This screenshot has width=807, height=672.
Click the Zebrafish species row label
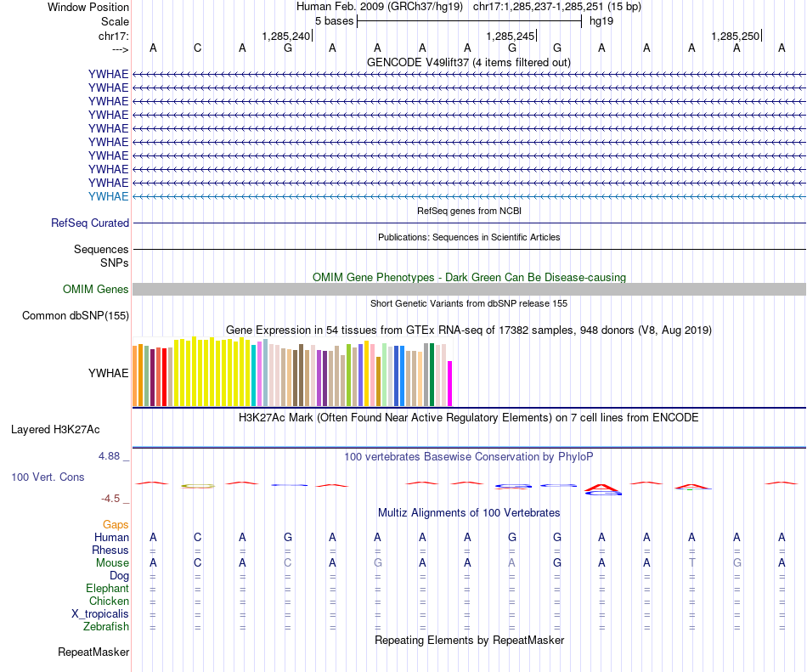point(106,627)
